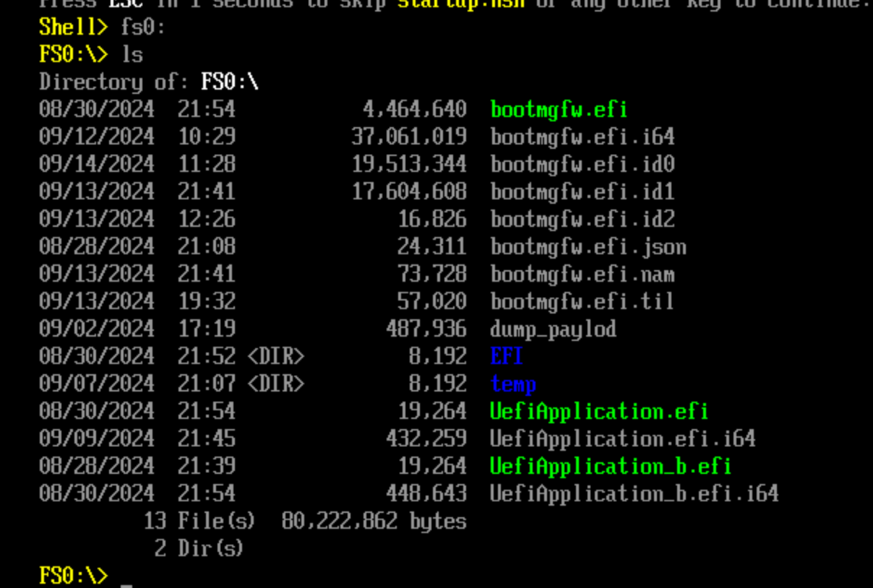Select the bootmgfw.efi.til file name
The height and width of the screenshot is (588, 873).
582,302
